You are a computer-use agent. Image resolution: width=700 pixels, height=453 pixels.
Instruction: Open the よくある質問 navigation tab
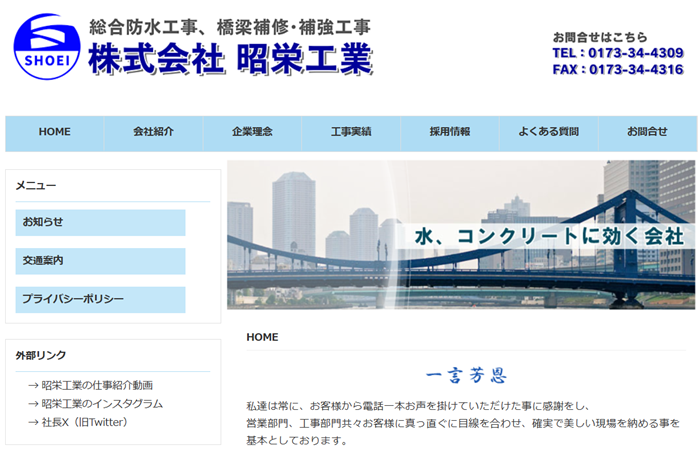point(549,132)
